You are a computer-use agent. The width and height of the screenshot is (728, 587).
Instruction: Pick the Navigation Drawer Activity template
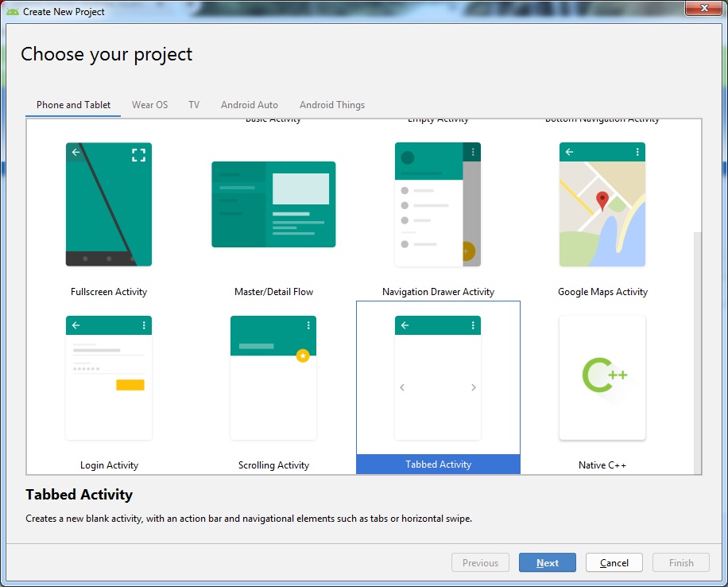click(438, 204)
